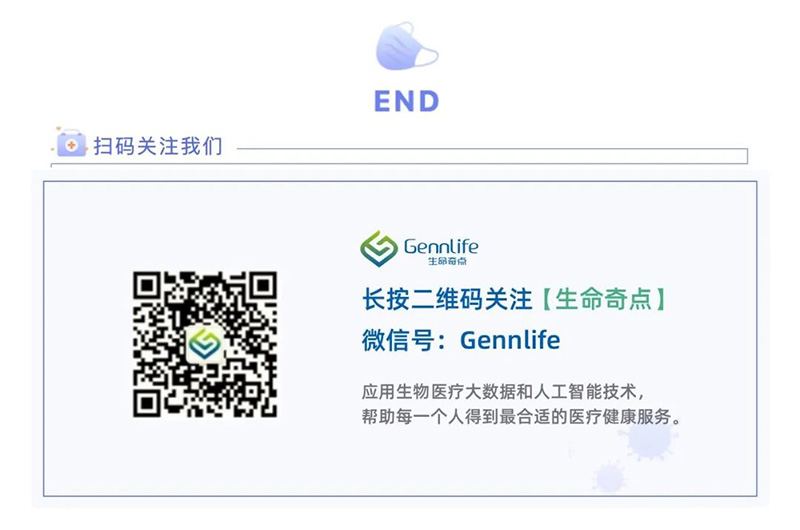Select the 扫码关注我们 heading
The width and height of the screenshot is (800, 530).
(x=158, y=146)
